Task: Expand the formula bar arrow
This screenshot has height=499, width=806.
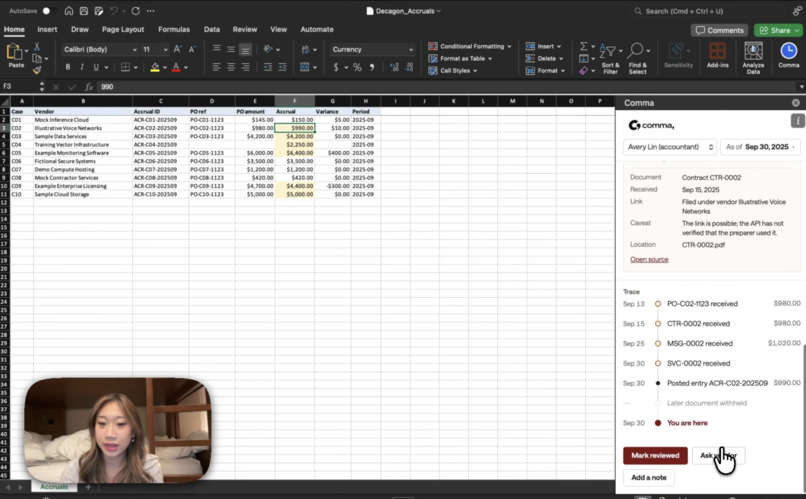Action: tap(801, 87)
